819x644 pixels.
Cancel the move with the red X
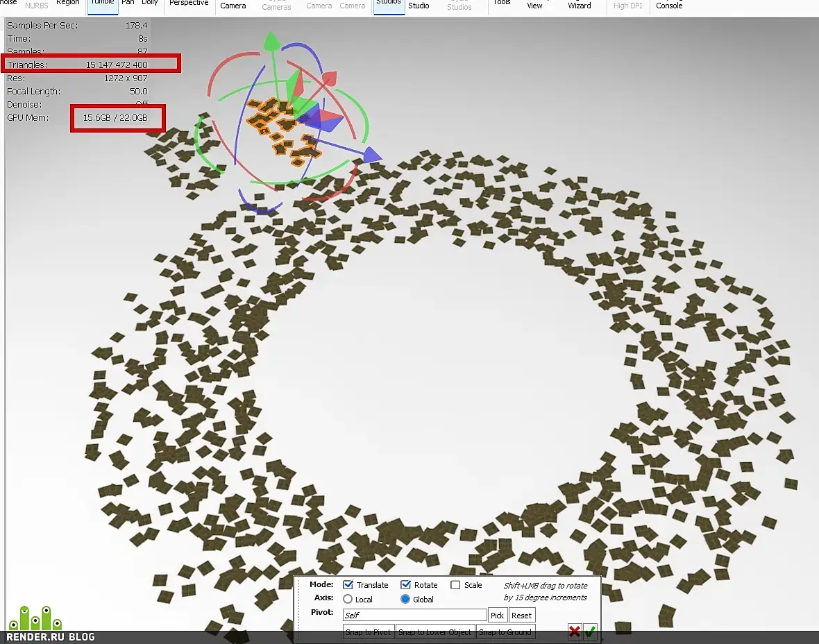tap(575, 632)
